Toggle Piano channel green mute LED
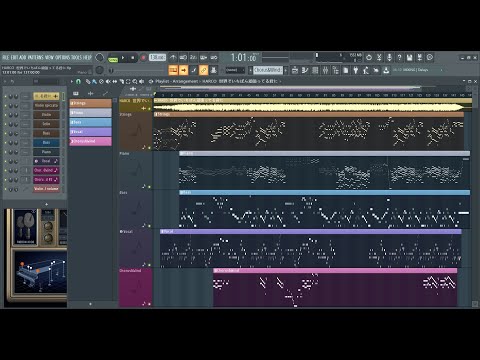 pyautogui.click(x=5, y=152)
